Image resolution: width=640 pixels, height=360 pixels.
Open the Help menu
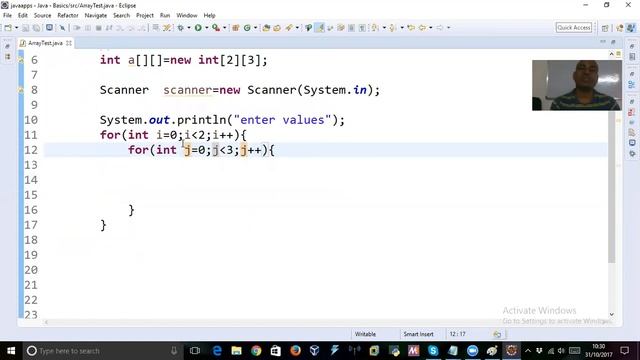[x=209, y=16]
